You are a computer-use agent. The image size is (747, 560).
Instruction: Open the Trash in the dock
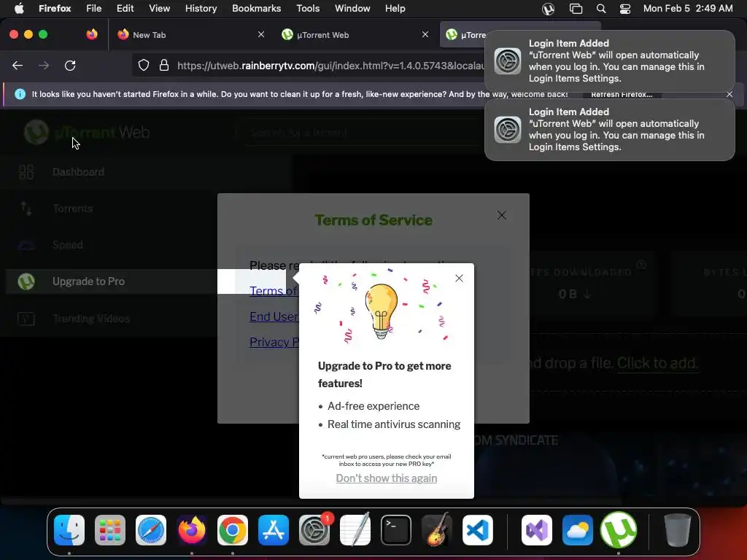click(678, 529)
